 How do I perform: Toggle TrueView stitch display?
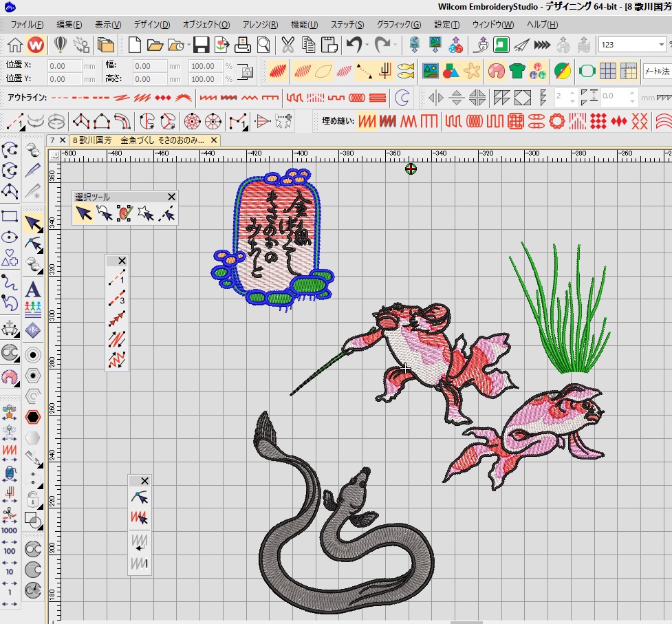coord(278,71)
